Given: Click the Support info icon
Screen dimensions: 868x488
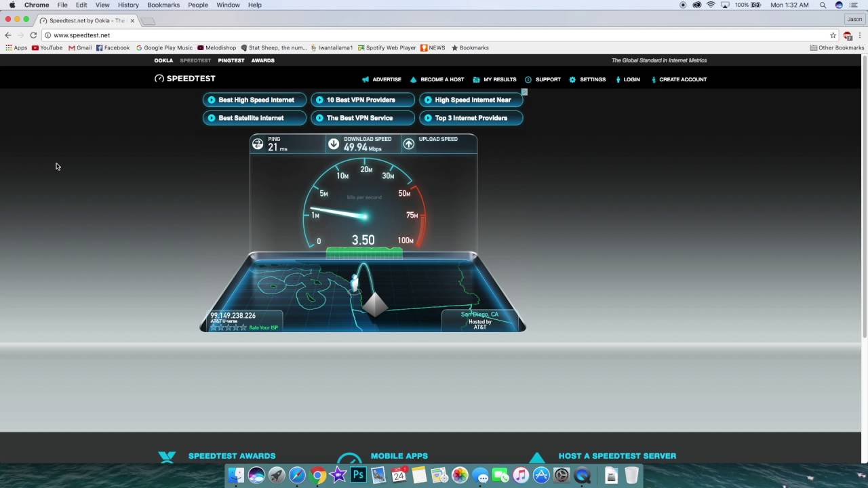Looking at the screenshot, I should coord(528,79).
